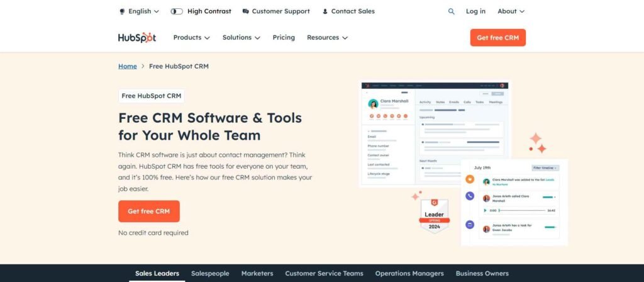This screenshot has height=282, width=644.
Task: Click the 'July 19th' date in the timeline
Action: point(482,167)
